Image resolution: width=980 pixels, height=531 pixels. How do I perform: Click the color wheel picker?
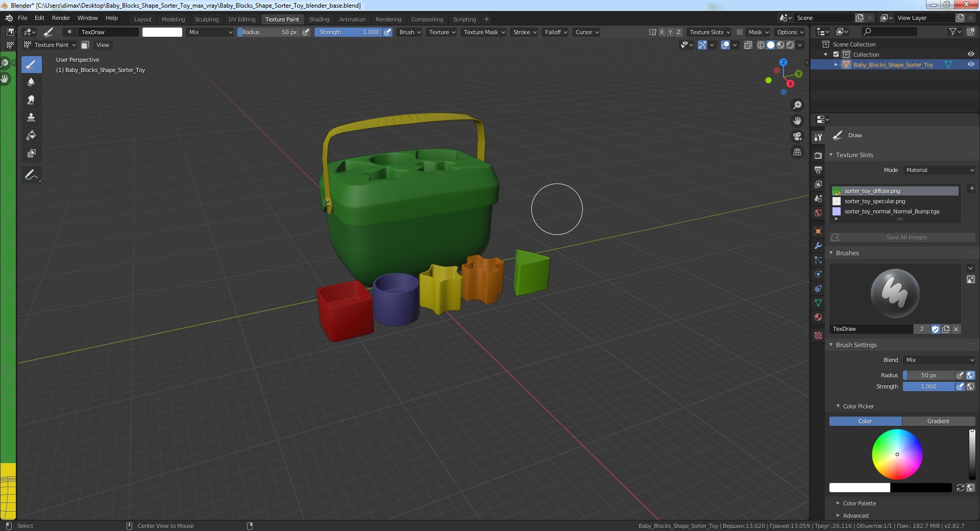click(x=897, y=454)
